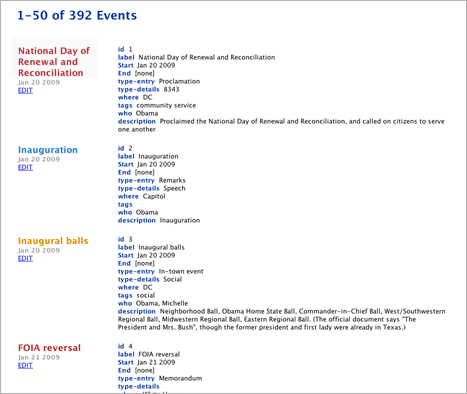Viewport: 467px width, 394px height.
Task: Select the type-entry value 'In-town event'
Action: pos(181,271)
